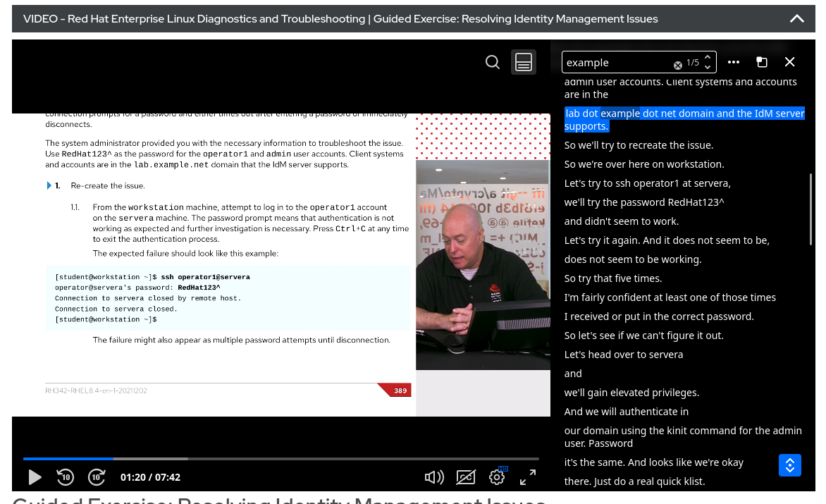Jump to 'we'll try the password RedHat123^'
This screenshot has width=826, height=504.
pyautogui.click(x=643, y=202)
